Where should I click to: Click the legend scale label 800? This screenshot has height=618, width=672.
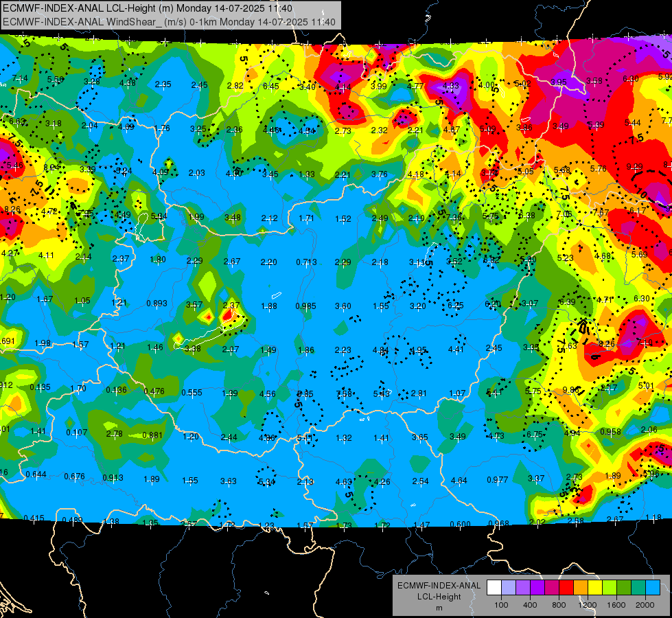click(x=559, y=605)
